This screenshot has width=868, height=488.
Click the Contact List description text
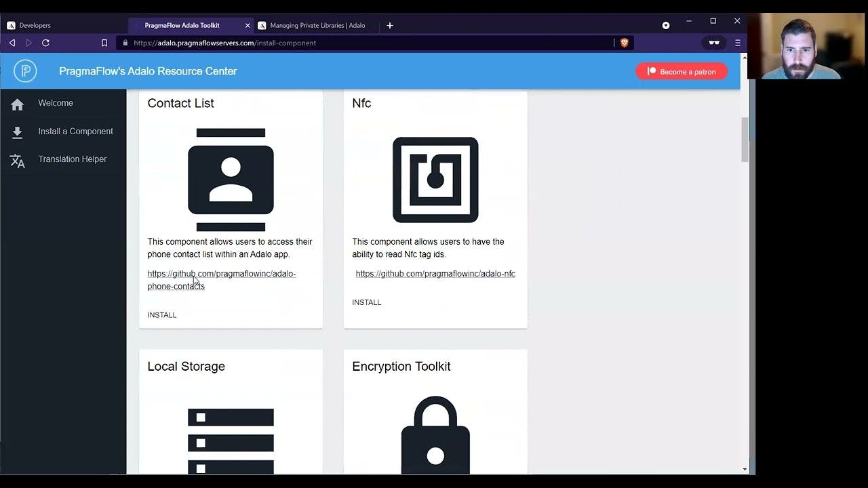pyautogui.click(x=230, y=248)
